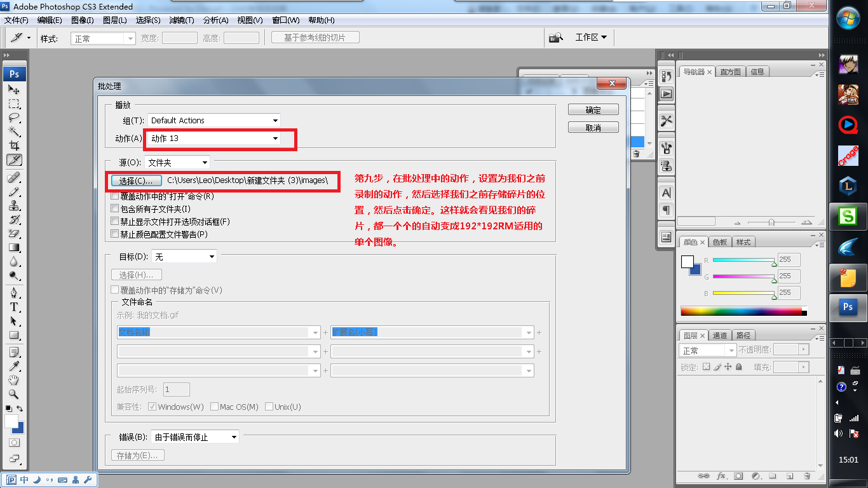Viewport: 868px width, 488px height.
Task: Select the Horizontal Type tool
Action: [x=14, y=307]
